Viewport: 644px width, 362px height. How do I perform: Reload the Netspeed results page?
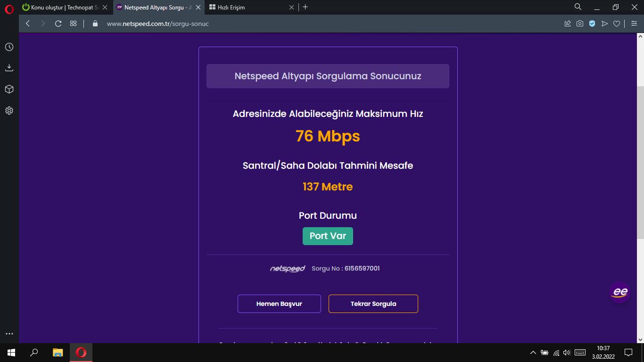pos(58,24)
